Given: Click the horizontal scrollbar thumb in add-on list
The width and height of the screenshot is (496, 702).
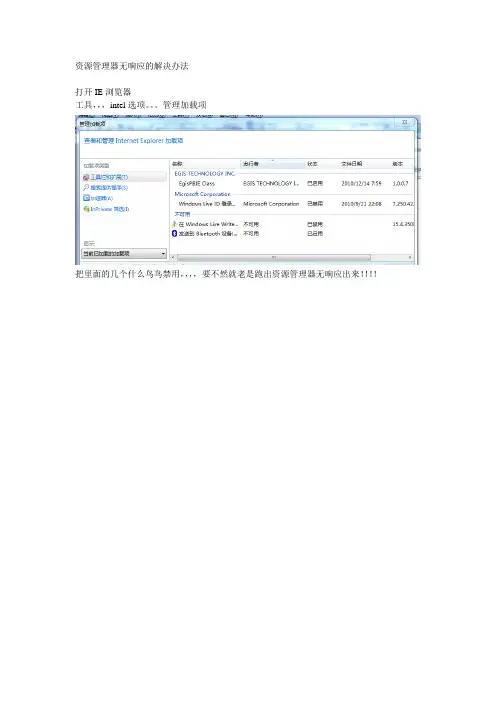Looking at the screenshot, I should 274,257.
